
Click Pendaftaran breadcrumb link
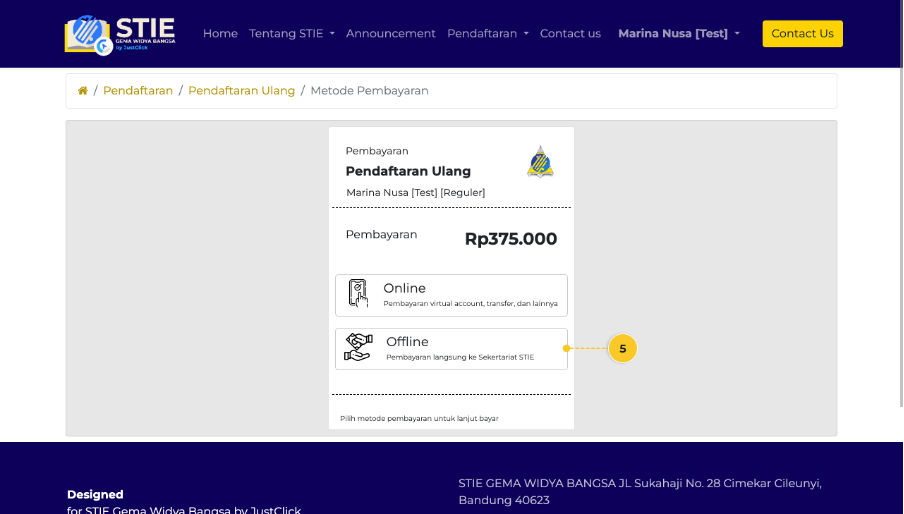click(x=138, y=91)
